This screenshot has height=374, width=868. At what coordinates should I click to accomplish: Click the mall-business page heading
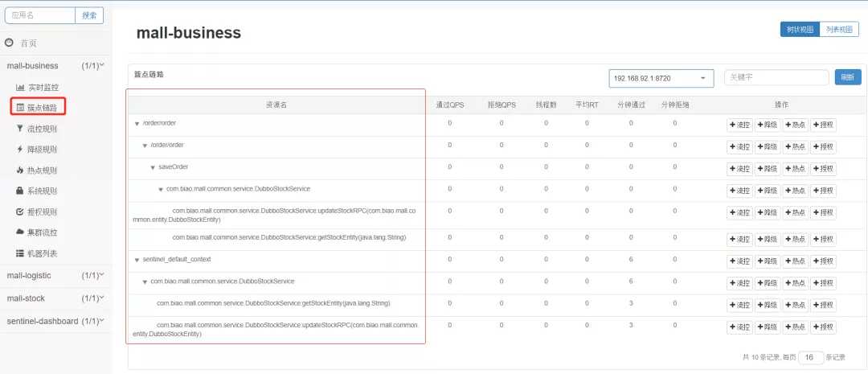(x=189, y=33)
